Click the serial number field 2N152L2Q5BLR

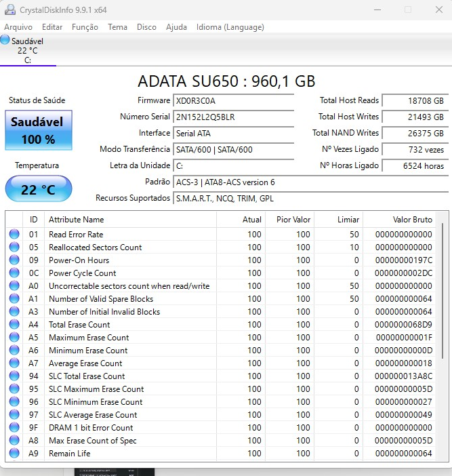coord(234,117)
